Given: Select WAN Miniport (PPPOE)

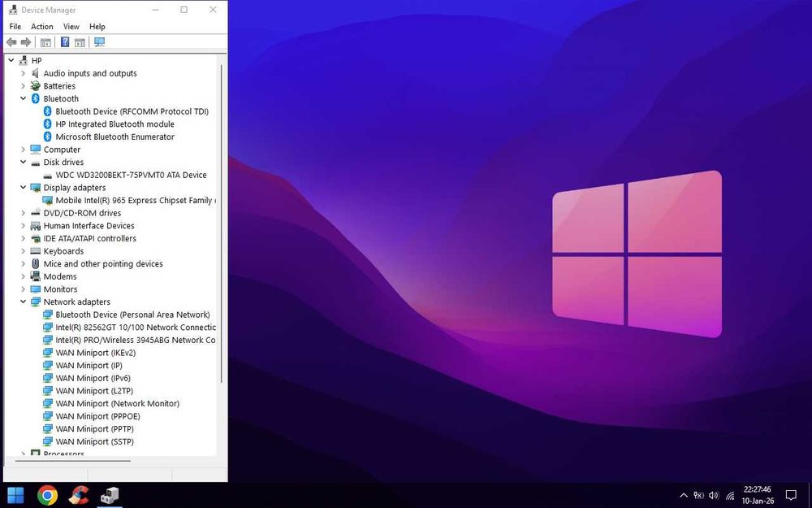Looking at the screenshot, I should (x=98, y=416).
